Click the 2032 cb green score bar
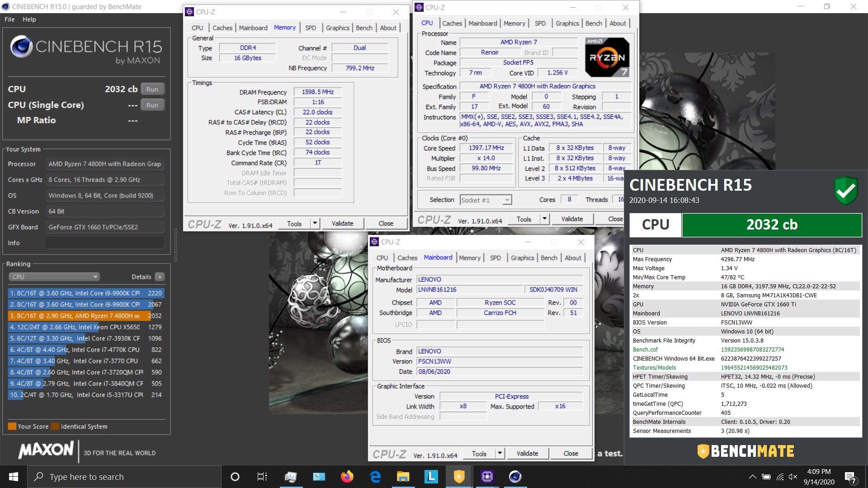The height and width of the screenshot is (488, 868). (772, 225)
